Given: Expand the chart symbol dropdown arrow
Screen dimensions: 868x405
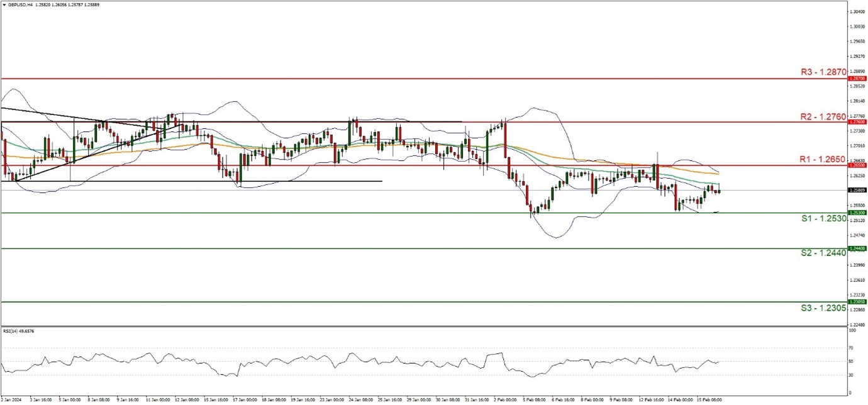Looking at the screenshot, I should click(x=4, y=4).
